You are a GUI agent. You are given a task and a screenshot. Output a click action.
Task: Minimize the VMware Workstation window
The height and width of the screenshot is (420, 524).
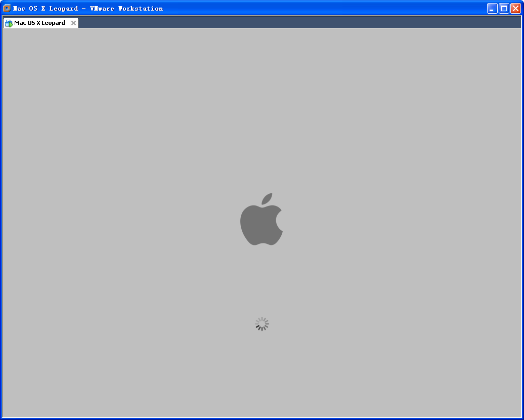coord(492,9)
